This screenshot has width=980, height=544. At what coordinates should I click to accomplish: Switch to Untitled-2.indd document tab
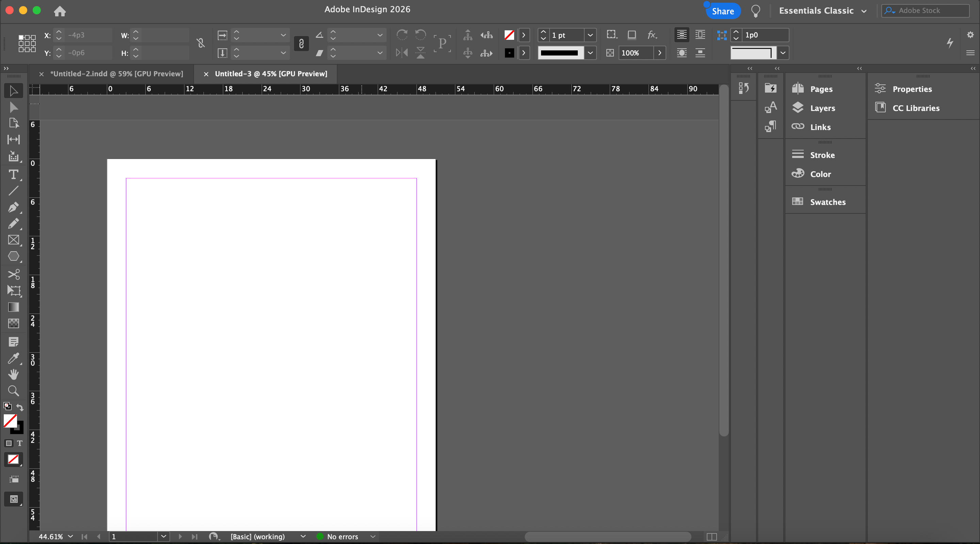coord(116,74)
